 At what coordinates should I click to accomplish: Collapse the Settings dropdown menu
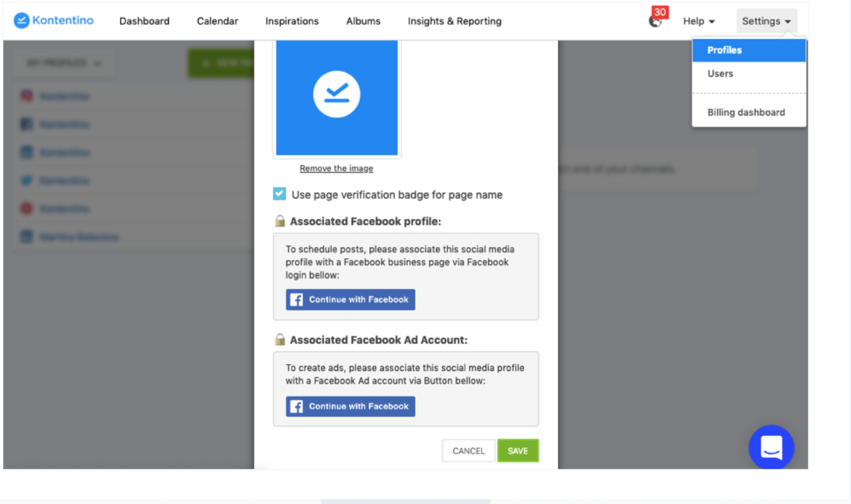point(766,21)
